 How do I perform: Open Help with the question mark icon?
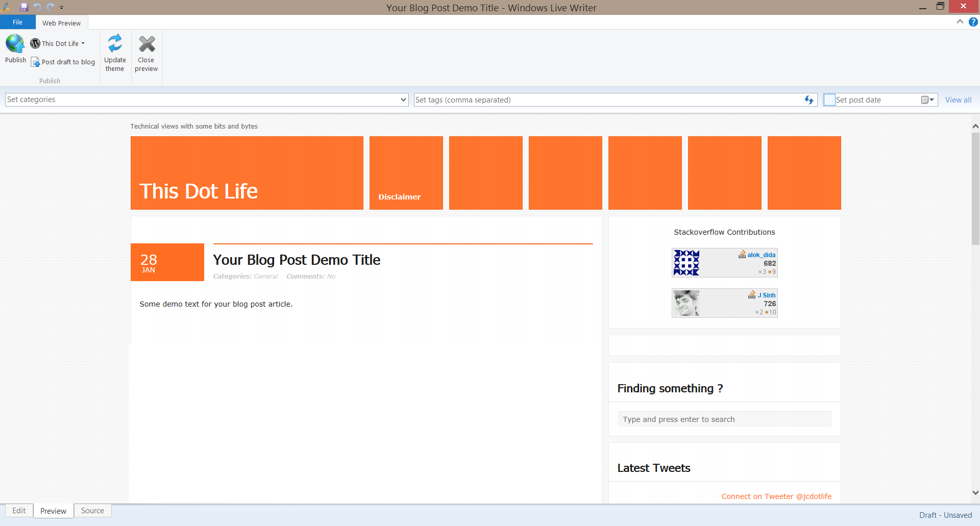973,22
